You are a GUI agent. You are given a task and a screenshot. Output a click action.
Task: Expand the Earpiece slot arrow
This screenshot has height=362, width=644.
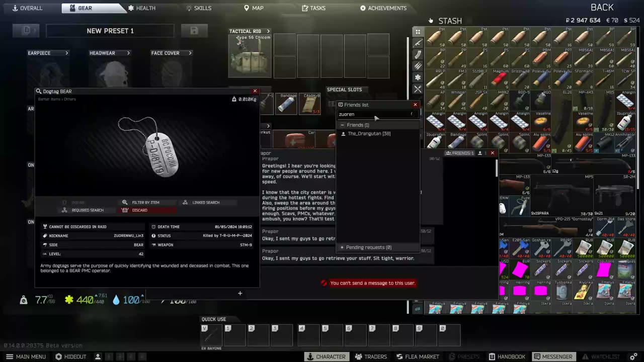tap(66, 53)
